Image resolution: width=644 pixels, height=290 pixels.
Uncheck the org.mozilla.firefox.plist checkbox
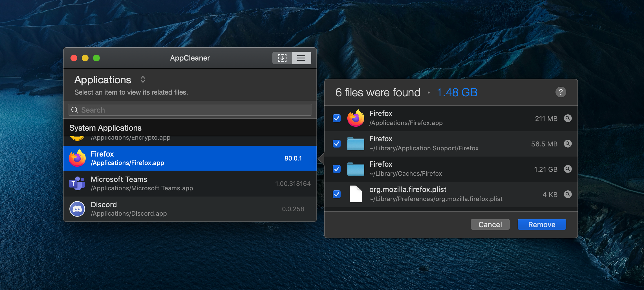tap(337, 194)
